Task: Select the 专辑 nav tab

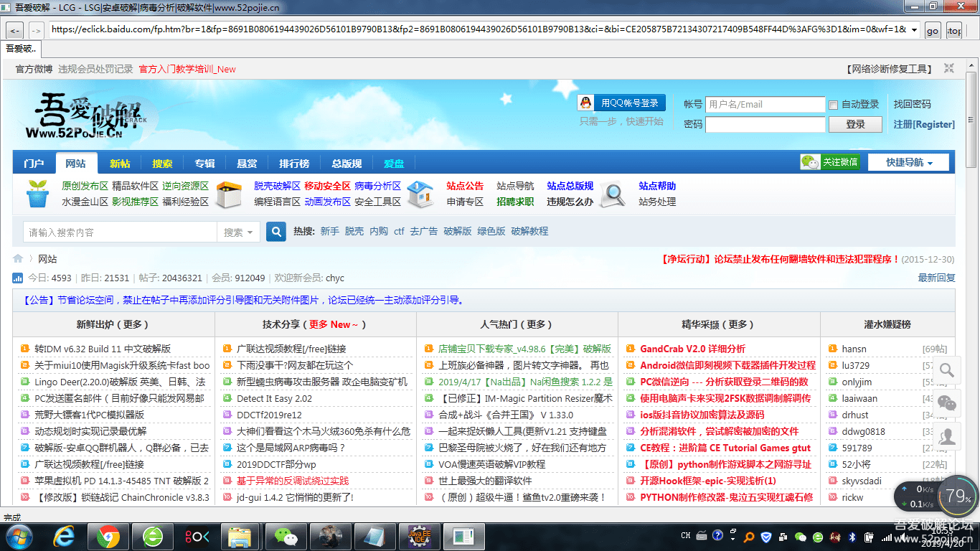Action: 205,164
